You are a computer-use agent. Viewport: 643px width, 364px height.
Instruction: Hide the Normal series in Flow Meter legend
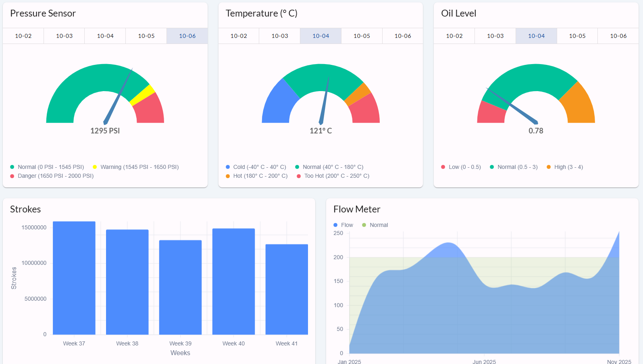(375, 225)
